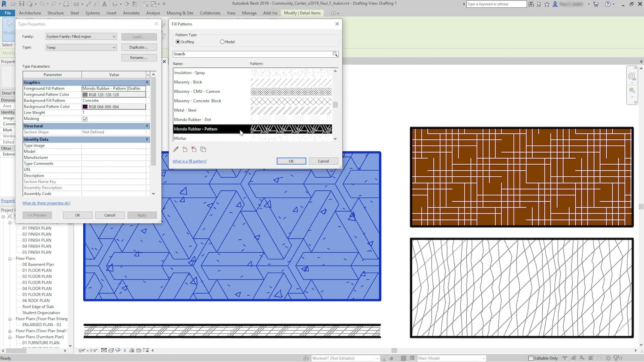Click the Delete fill pattern icon

click(x=194, y=149)
